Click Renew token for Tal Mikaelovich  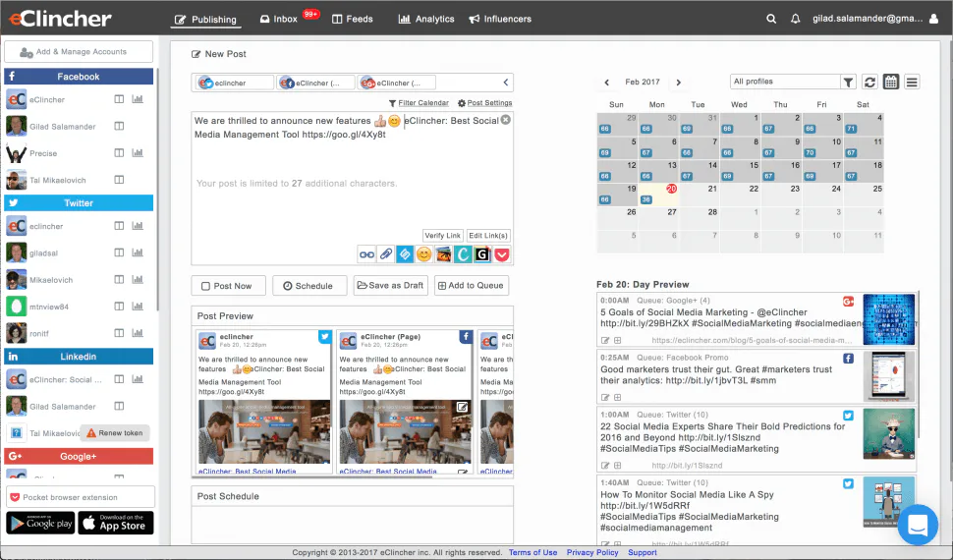[115, 433]
